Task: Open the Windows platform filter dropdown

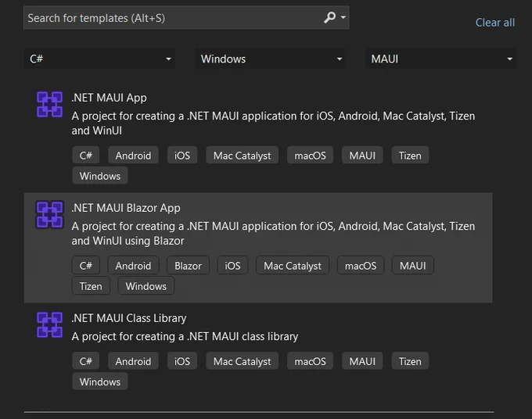Action: [x=270, y=59]
